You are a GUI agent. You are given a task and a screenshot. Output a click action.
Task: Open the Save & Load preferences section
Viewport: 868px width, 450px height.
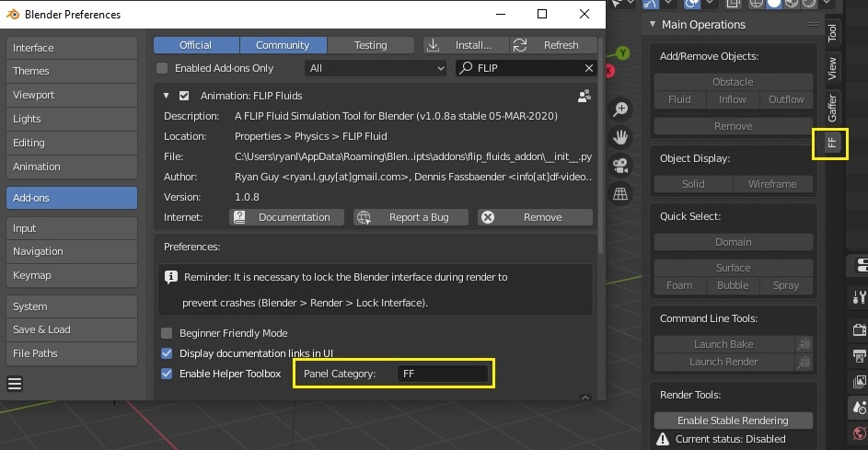[x=72, y=329]
